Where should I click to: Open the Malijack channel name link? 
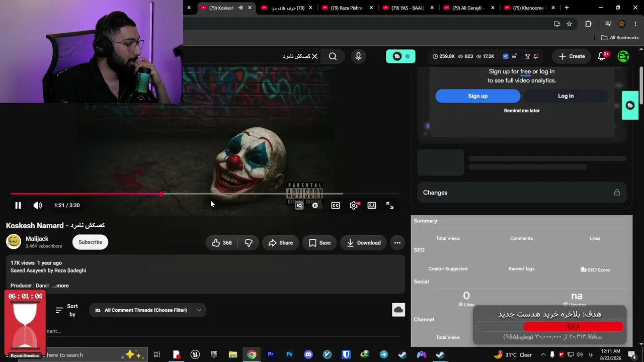pos(37,239)
